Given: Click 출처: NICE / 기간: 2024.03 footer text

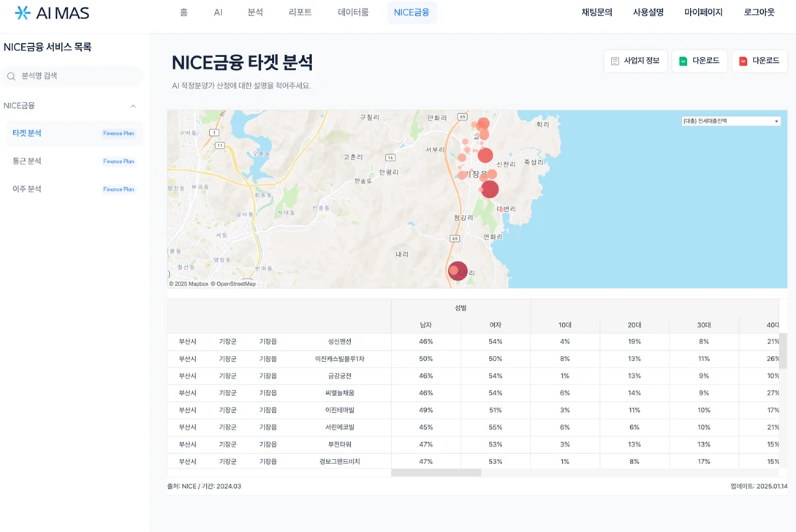Looking at the screenshot, I should click(x=204, y=486).
